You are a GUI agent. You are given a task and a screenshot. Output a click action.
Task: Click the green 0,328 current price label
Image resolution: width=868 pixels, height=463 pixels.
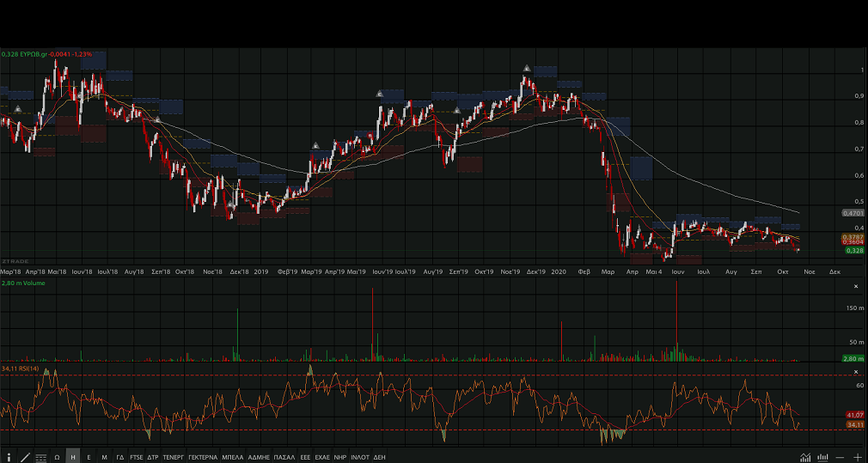[x=853, y=250]
